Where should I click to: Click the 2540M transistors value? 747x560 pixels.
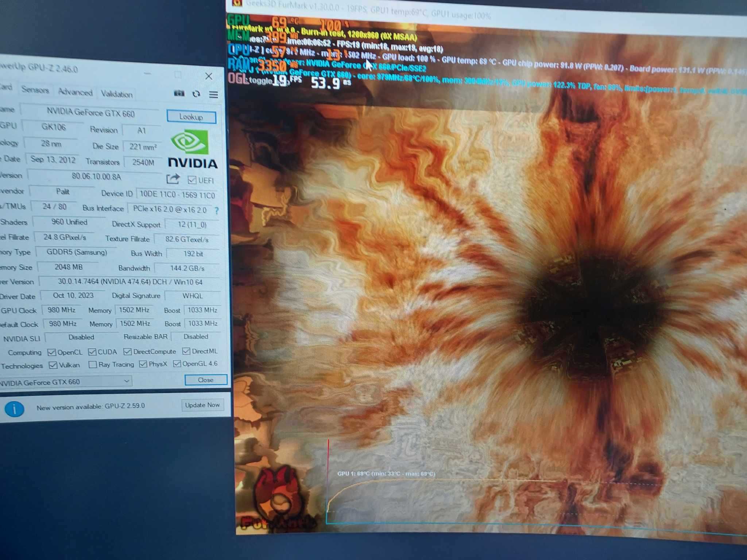point(143,162)
